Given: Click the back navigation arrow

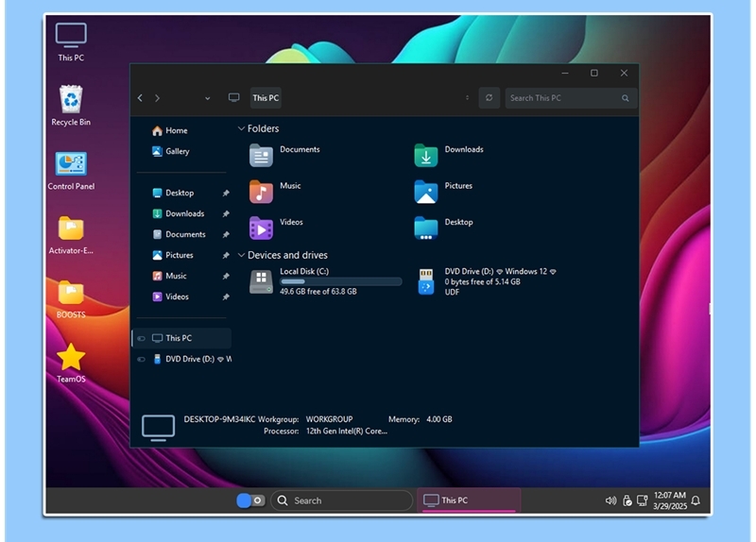Looking at the screenshot, I should click(x=140, y=98).
